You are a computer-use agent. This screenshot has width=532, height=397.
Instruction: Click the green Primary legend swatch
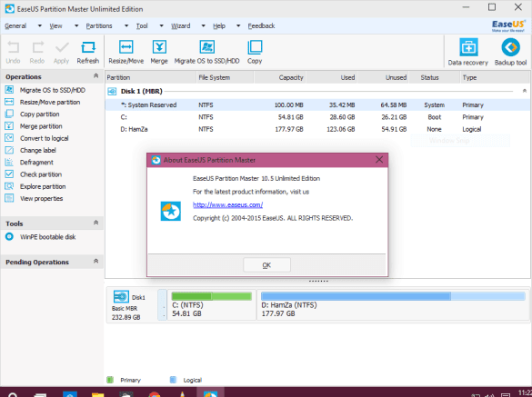pyautogui.click(x=110, y=380)
